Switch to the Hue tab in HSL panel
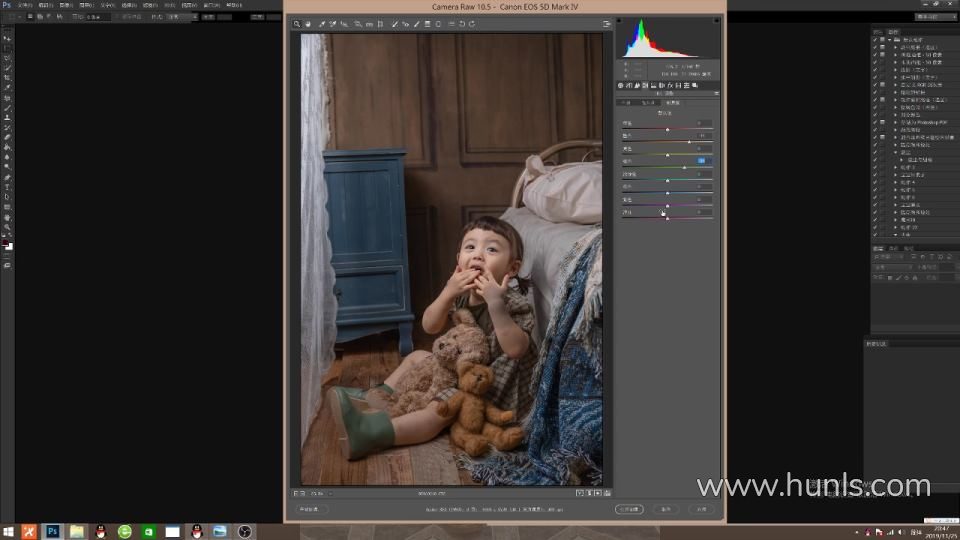This screenshot has height=540, width=960. (x=627, y=102)
